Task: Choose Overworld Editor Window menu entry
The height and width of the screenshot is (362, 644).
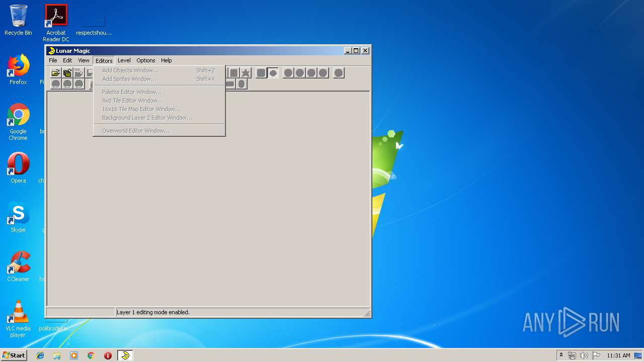Action: (159, 131)
